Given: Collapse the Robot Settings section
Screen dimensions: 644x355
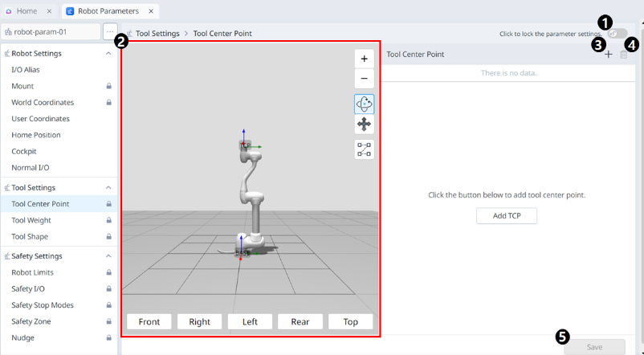Looking at the screenshot, I should click(108, 54).
